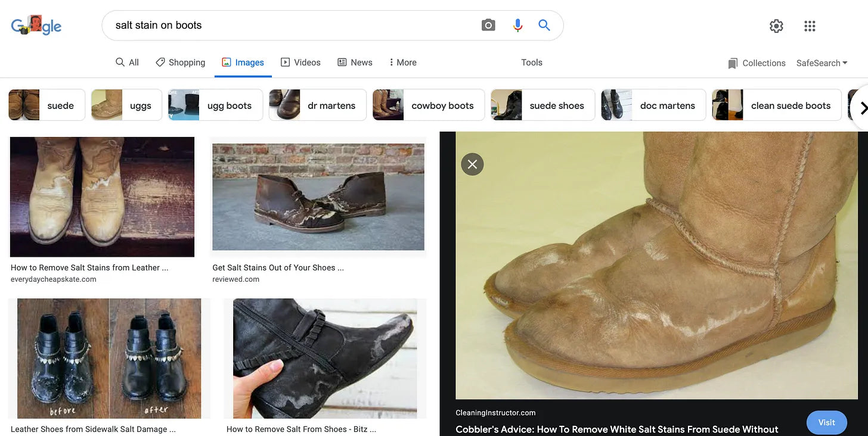
Task: Open the brown chukka shoes thumbnail
Action: coord(318,197)
